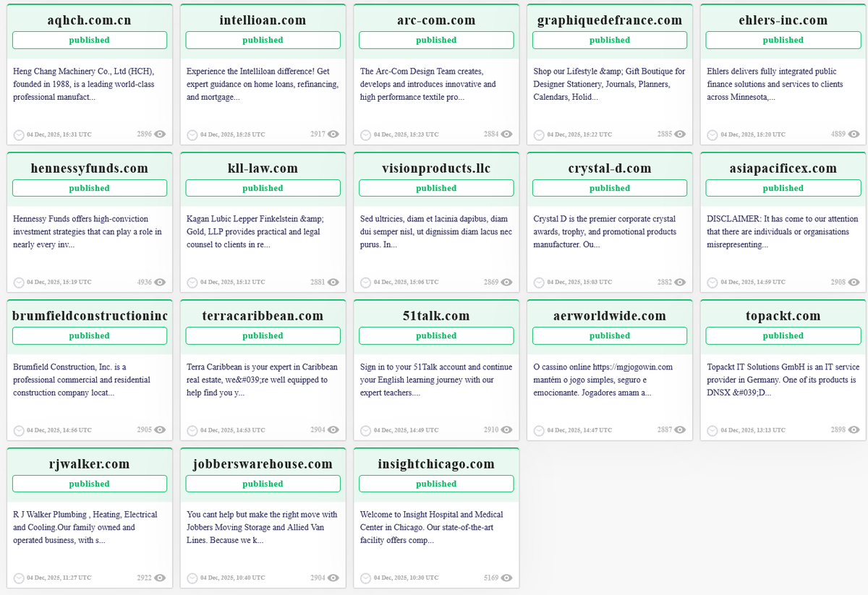Open the aqhch.com.cn title link
The height and width of the screenshot is (595, 868).
90,20
